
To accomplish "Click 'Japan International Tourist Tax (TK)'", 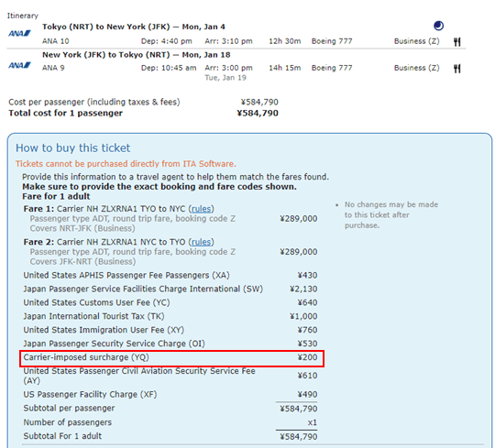I will [x=93, y=316].
